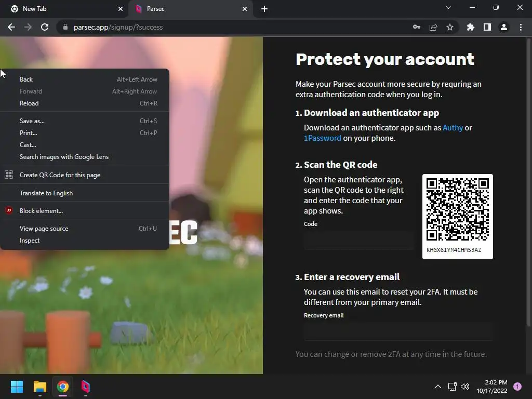This screenshot has height=399, width=532.
Task: Select Print... from context menu
Action: (85, 132)
